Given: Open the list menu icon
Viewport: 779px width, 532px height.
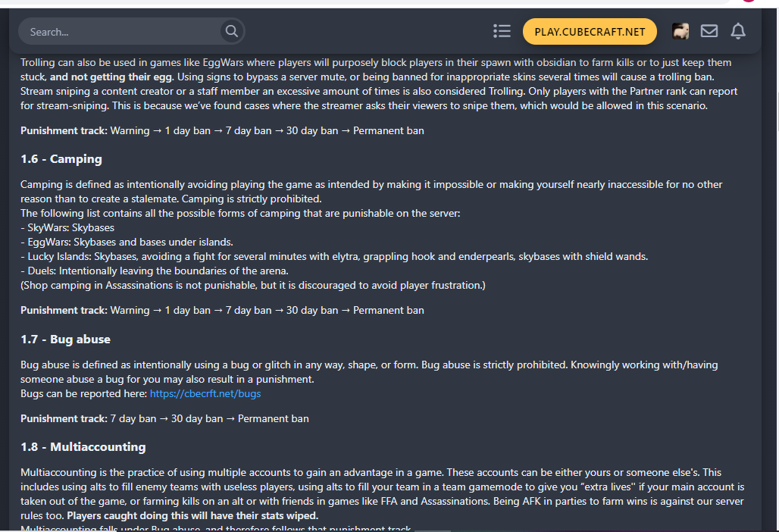Looking at the screenshot, I should click(502, 31).
